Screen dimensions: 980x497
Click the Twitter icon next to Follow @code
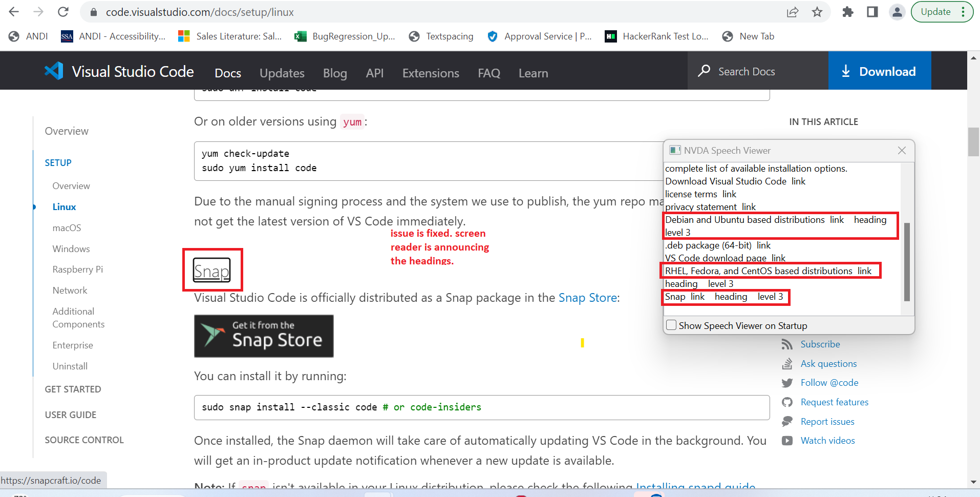click(x=788, y=383)
